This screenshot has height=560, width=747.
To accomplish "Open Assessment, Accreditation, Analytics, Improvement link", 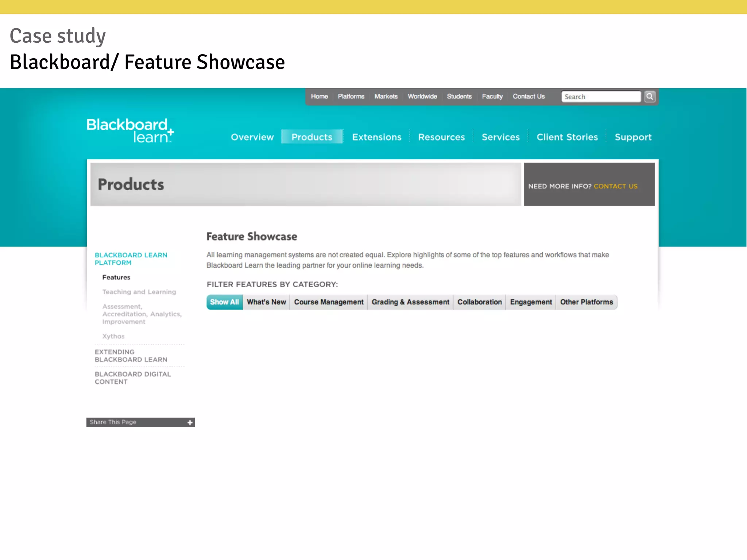I will click(x=142, y=314).
